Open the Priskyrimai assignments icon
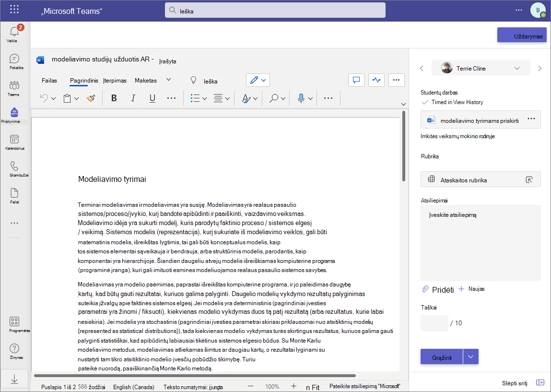Image resolution: width=551 pixels, height=392 pixels. tap(14, 112)
